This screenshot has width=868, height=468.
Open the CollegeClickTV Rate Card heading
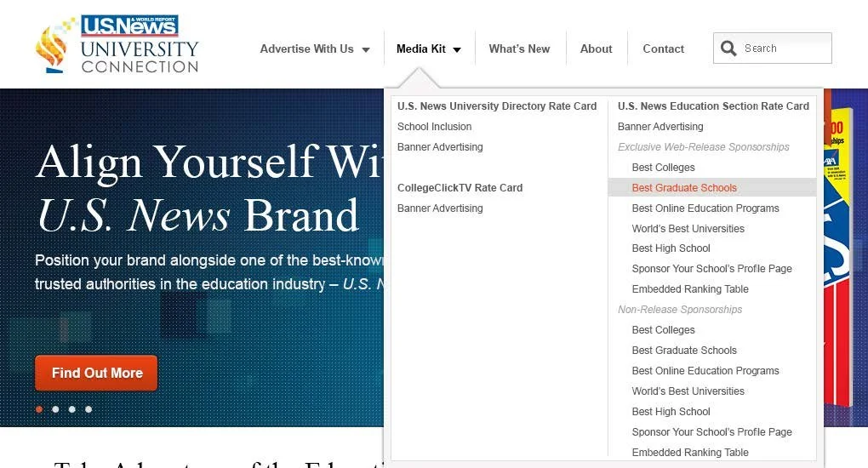click(460, 188)
